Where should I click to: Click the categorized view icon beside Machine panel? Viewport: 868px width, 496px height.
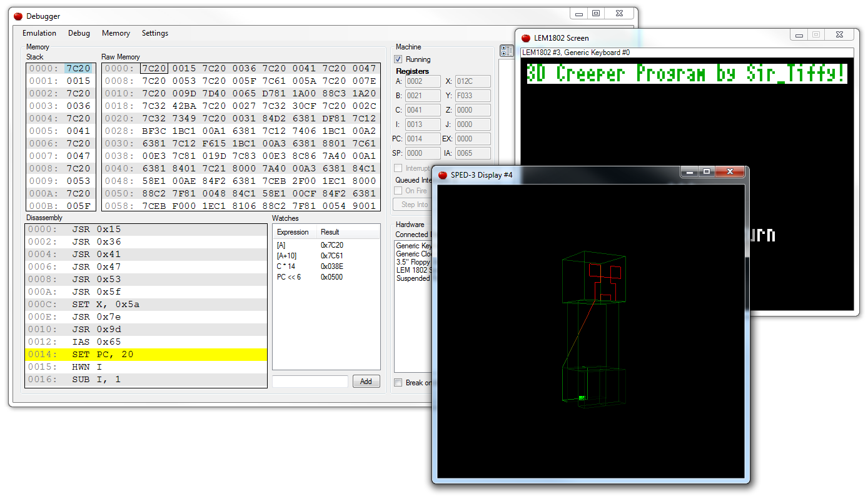pyautogui.click(x=507, y=51)
